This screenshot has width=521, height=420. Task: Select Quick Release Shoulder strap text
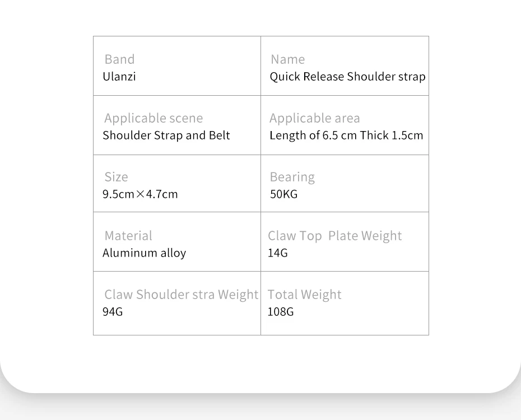(x=347, y=76)
